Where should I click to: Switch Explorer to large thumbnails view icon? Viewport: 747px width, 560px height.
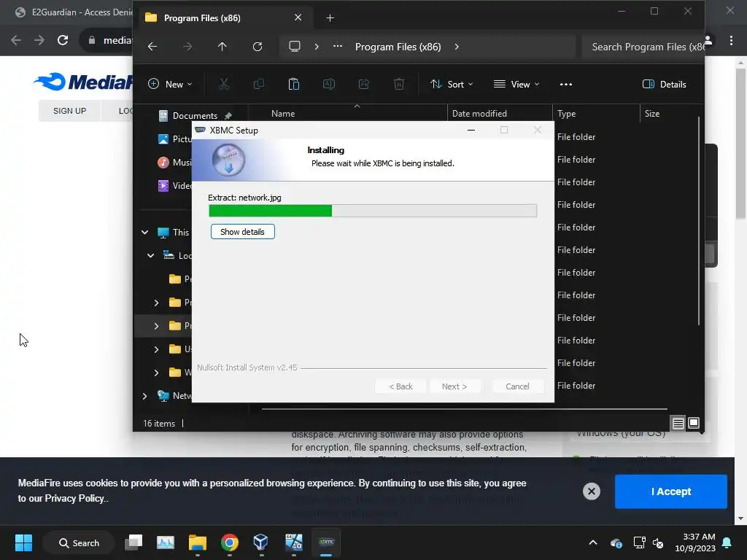click(x=694, y=423)
